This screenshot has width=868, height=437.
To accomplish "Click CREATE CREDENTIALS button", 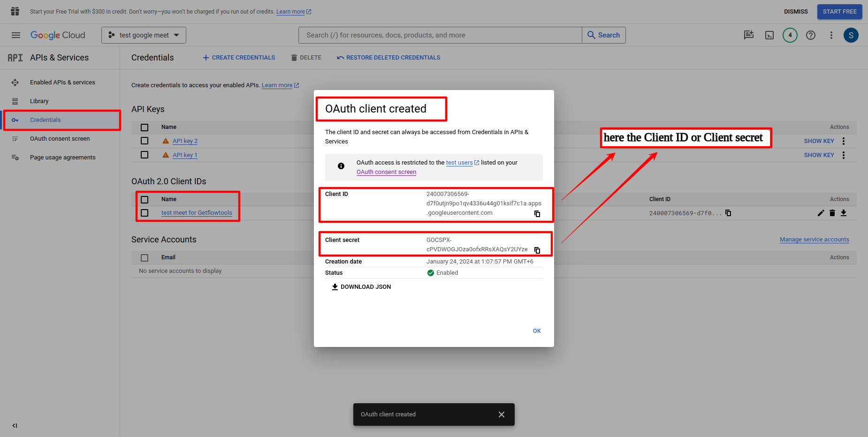I will [239, 58].
